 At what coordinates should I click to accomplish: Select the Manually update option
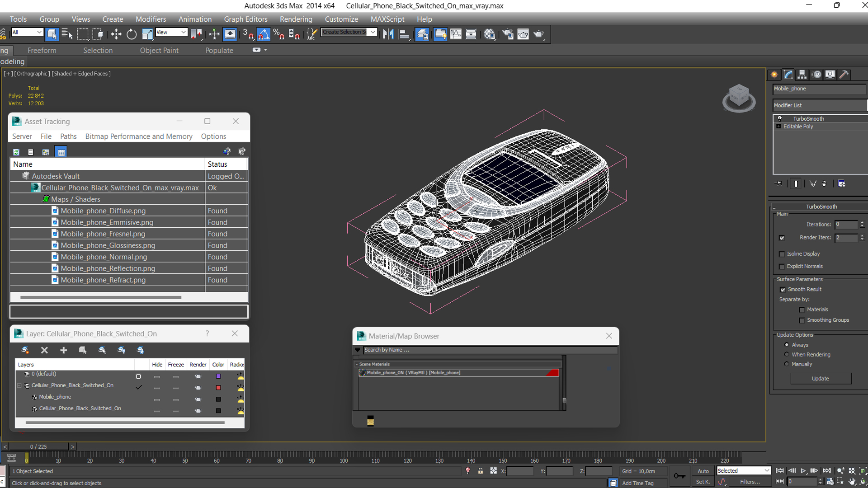pos(787,364)
